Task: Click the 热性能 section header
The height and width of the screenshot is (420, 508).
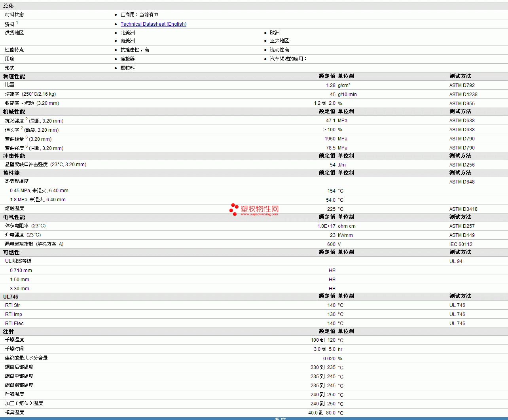Action: coord(11,173)
